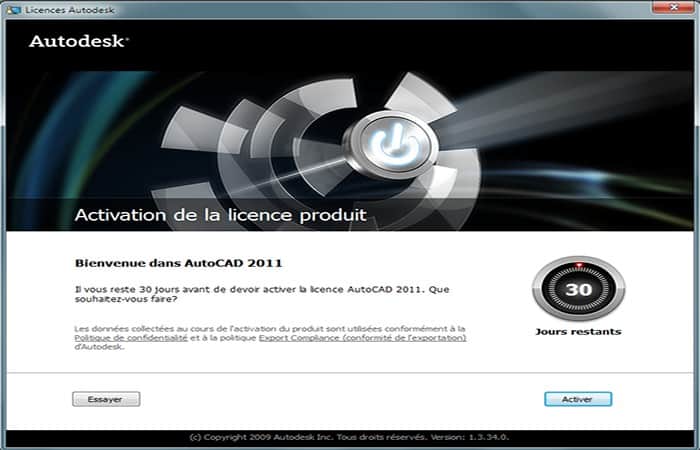
Task: Select the 'Bienvenue dans AutoCAD 2011' heading
Action: coord(179,263)
